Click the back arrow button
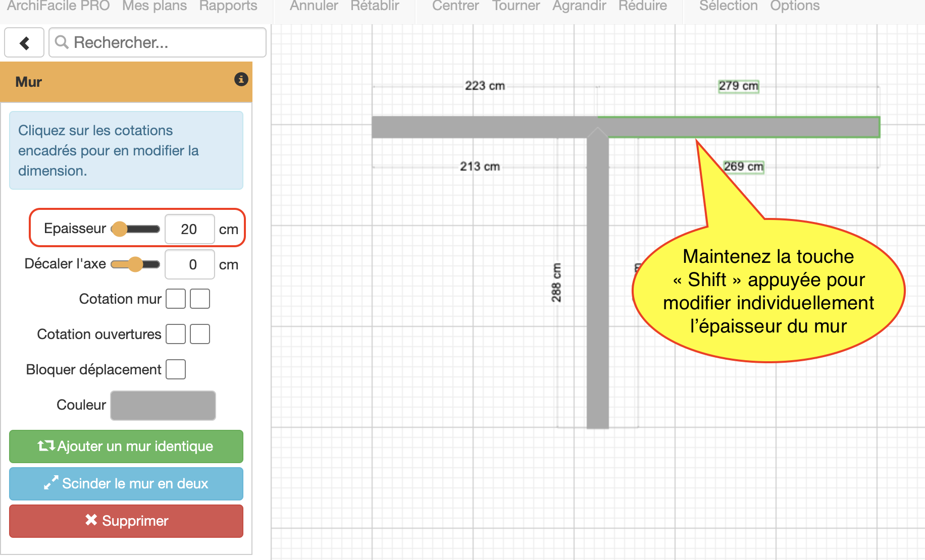The width and height of the screenshot is (925, 560). tap(24, 43)
